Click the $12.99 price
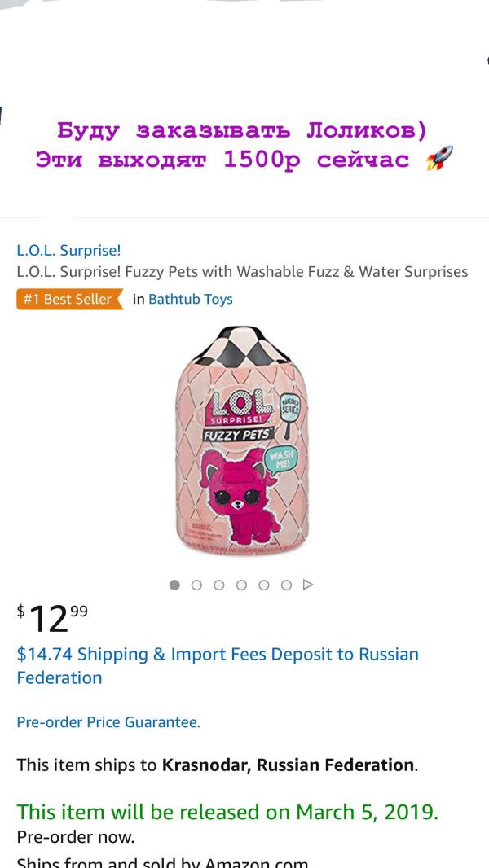This screenshot has height=868, width=489. pyautogui.click(x=53, y=618)
